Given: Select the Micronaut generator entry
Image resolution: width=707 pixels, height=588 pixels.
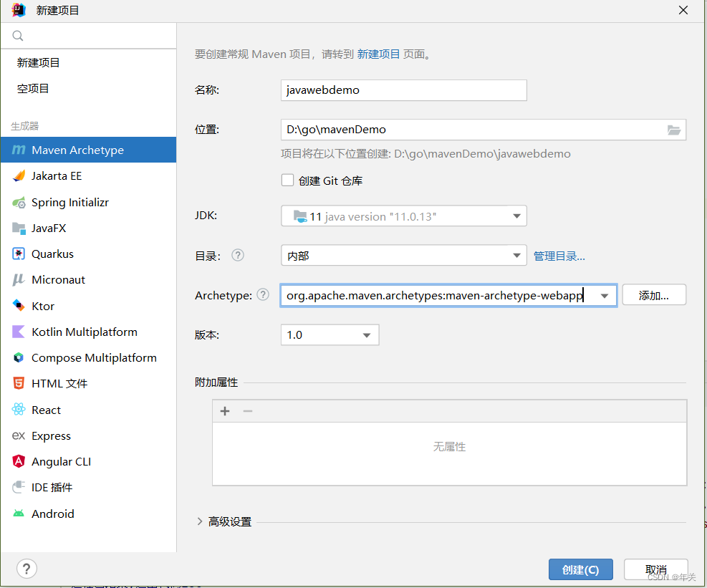Looking at the screenshot, I should click(88, 279).
